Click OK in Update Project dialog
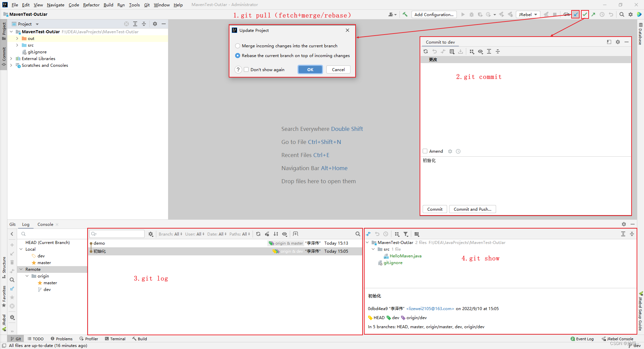Screen dimensions: 644x349 point(310,69)
